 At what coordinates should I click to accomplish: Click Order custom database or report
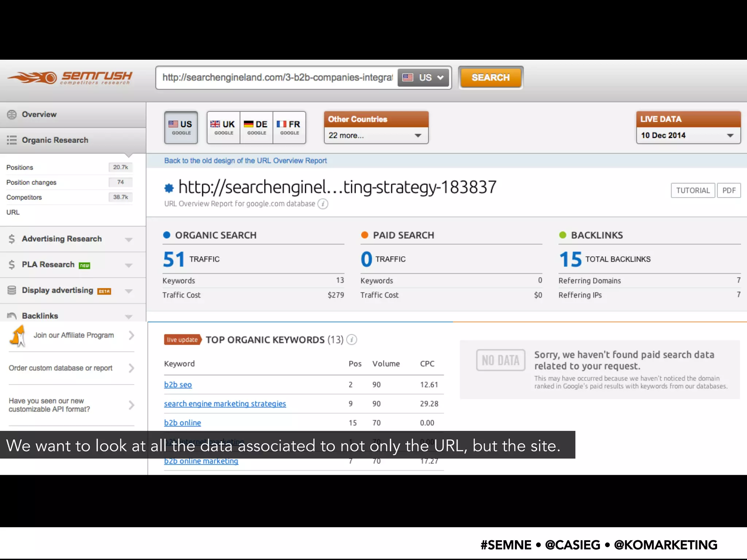pos(61,368)
